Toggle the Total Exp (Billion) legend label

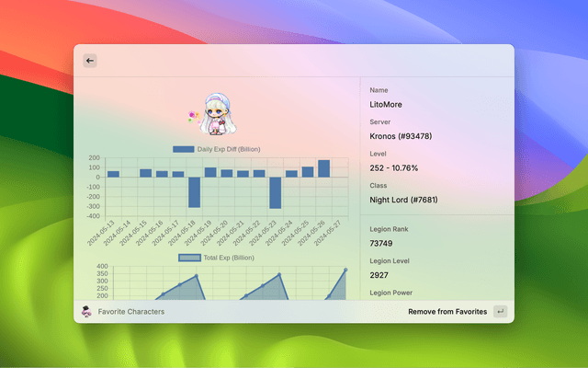[x=228, y=258]
